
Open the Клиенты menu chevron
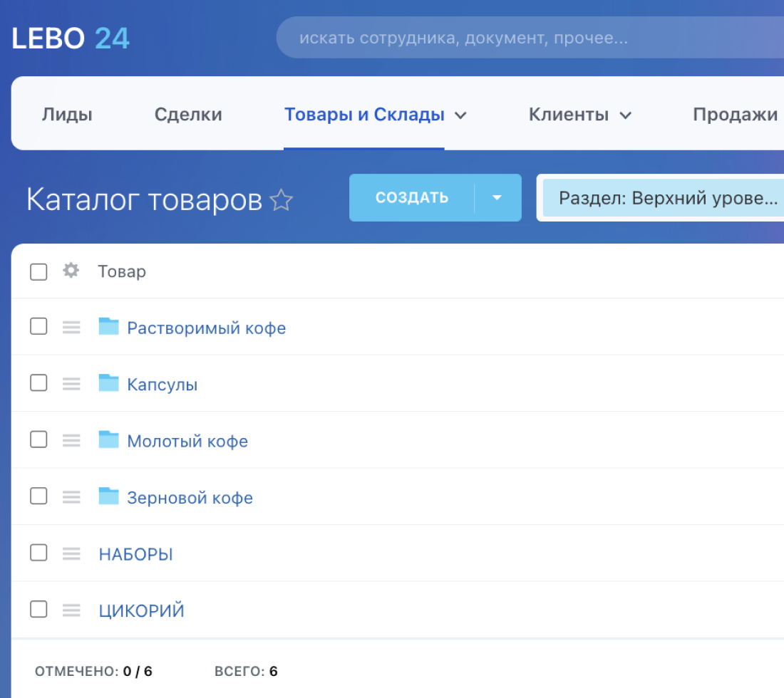click(x=626, y=115)
